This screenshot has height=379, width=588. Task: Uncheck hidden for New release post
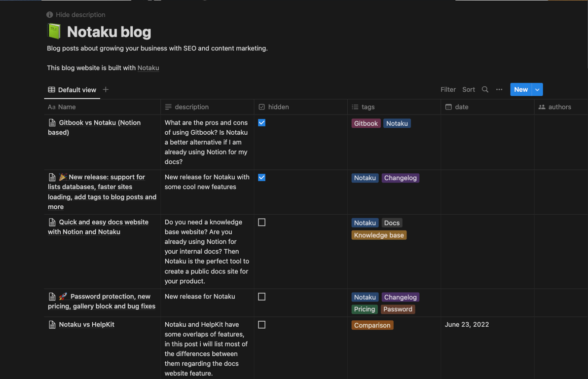click(262, 178)
